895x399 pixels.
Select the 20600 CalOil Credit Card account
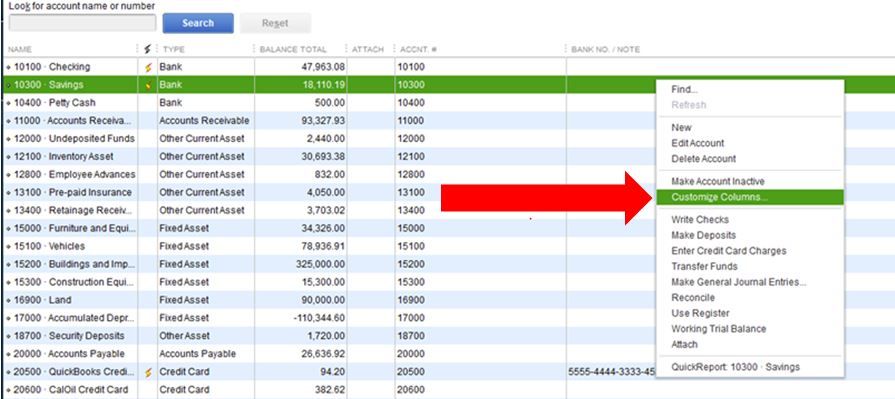pos(71,390)
